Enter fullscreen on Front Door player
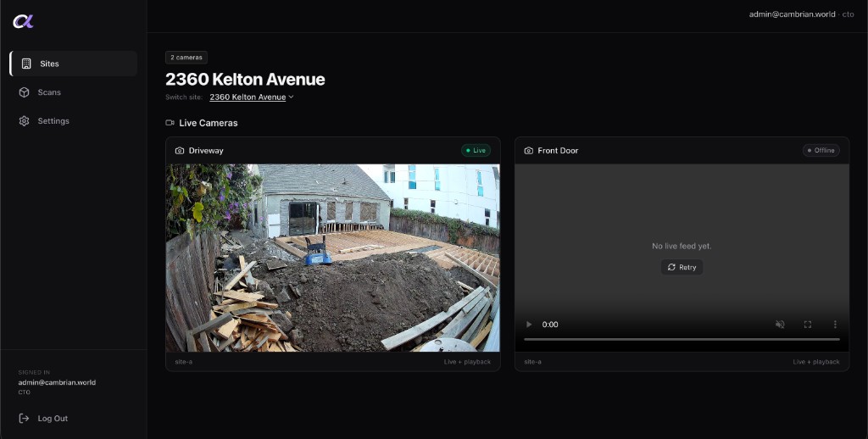The width and height of the screenshot is (868, 439). click(808, 325)
